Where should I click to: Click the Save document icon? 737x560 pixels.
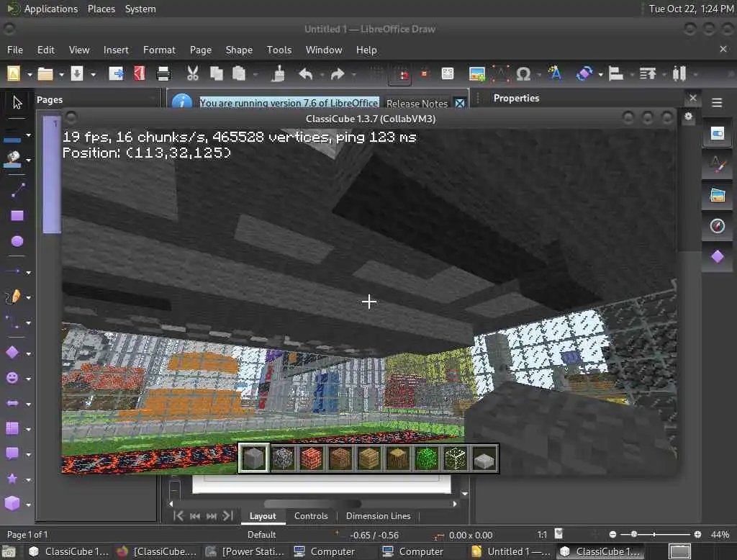coord(76,74)
